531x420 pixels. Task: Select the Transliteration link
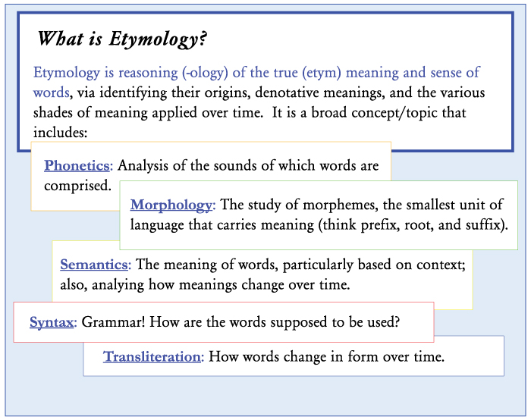(152, 356)
